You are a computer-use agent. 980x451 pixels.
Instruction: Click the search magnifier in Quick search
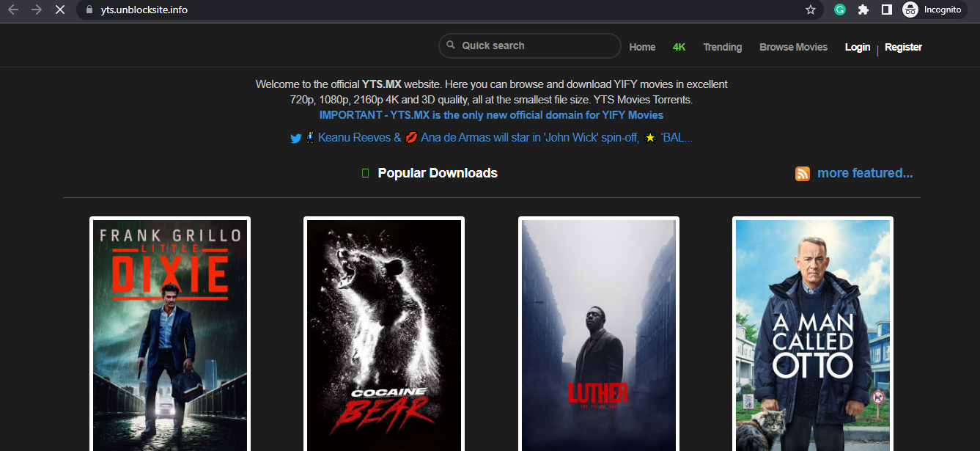450,45
